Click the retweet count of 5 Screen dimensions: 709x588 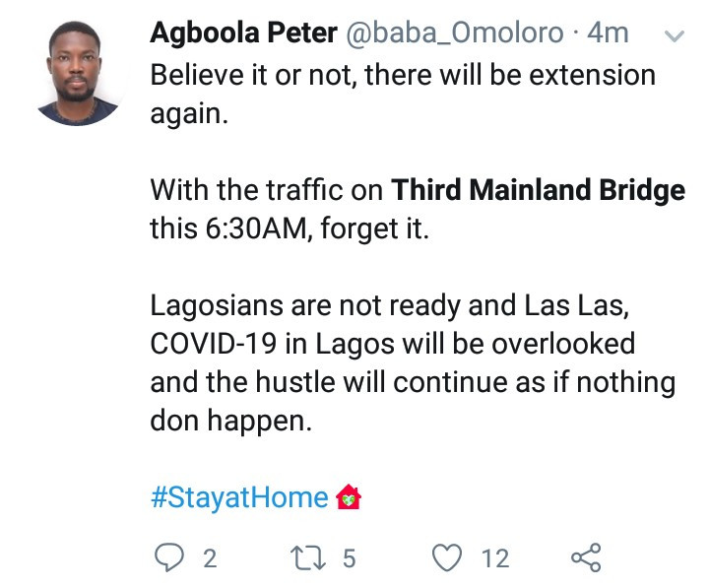[x=348, y=559]
